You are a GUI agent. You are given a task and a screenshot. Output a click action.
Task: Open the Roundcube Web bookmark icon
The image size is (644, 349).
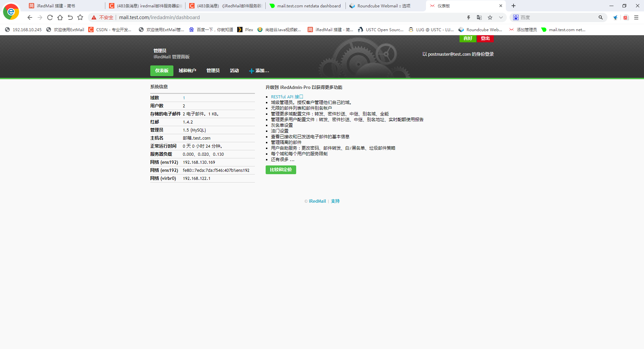[x=461, y=30]
